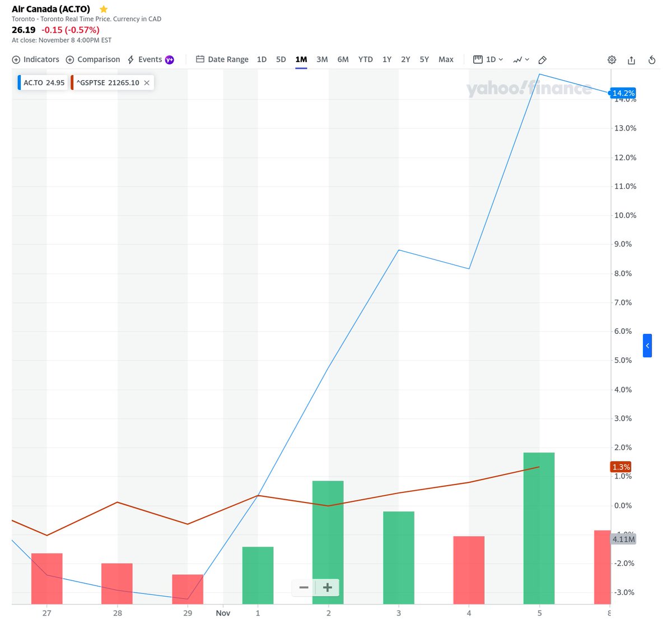Screen dimensions: 672x628
Task: Click the share chart icon
Action: tap(631, 60)
